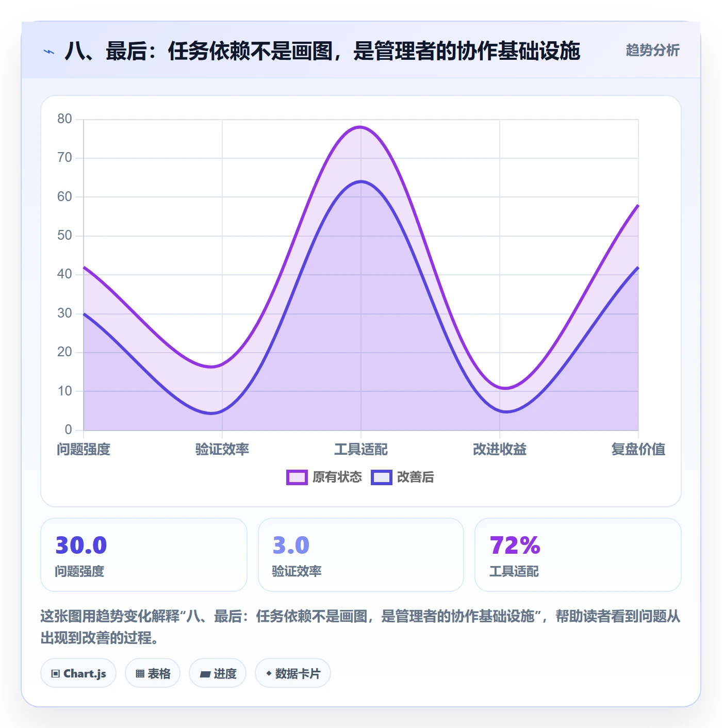
Task: Click the 原有状态 line peak at 工具适配
Action: coord(360,127)
